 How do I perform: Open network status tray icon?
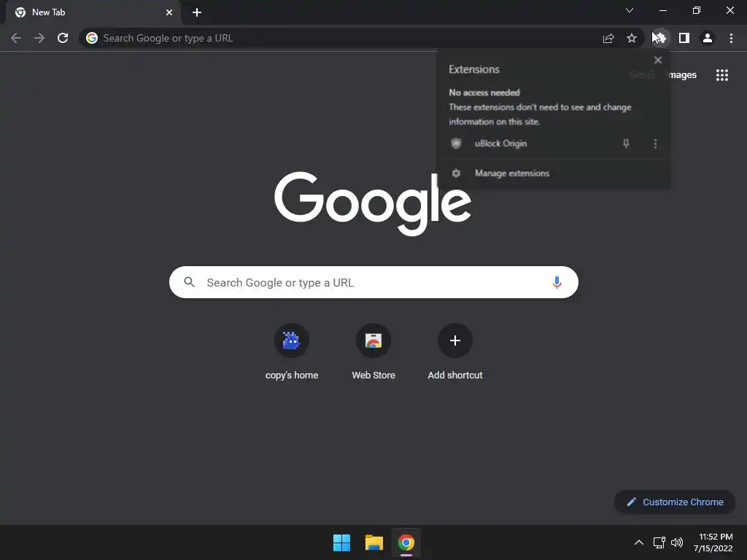pyautogui.click(x=659, y=542)
